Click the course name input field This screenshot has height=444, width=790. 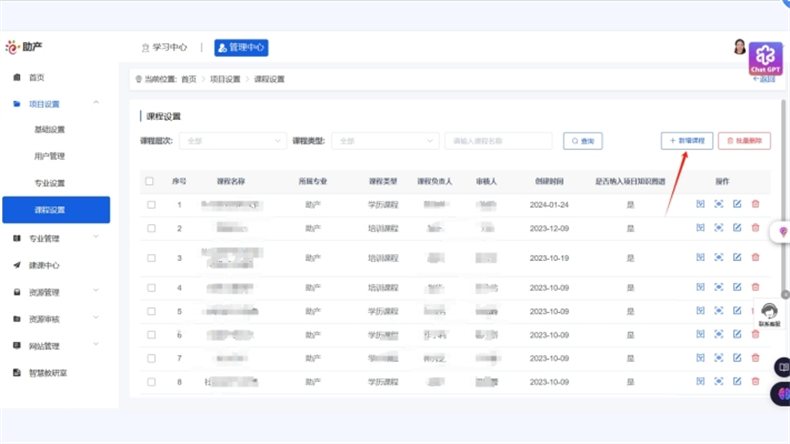498,141
